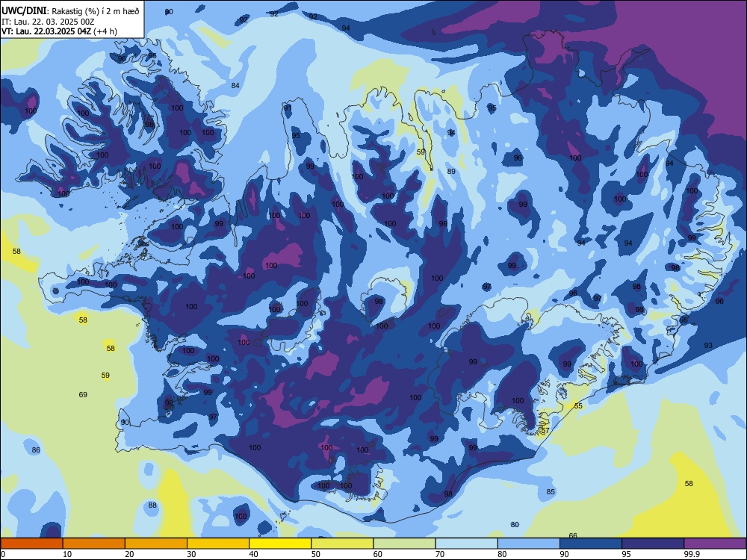Select the '93' humidity value on the map

708,346
